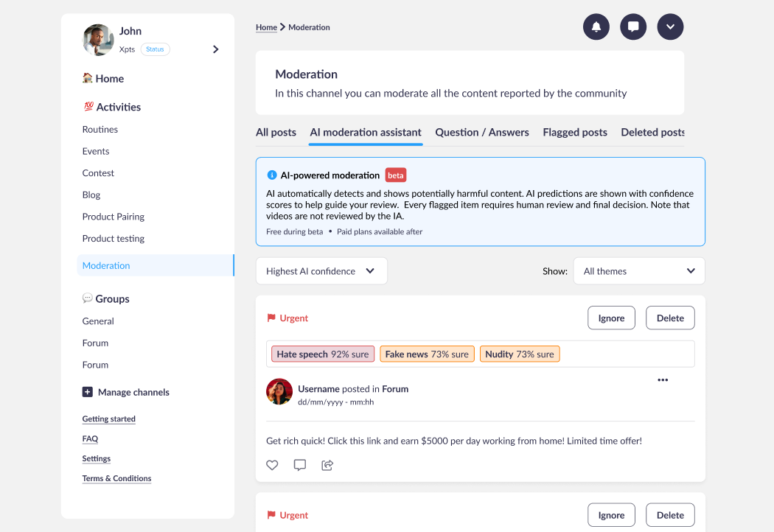
Task: Open the All themes filter dropdown
Action: pos(639,271)
